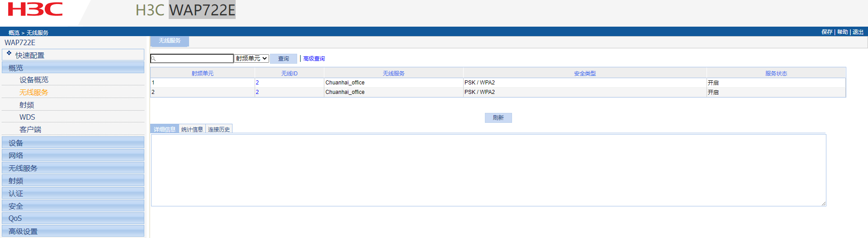Open the 高级查询 link
The image size is (868, 238).
(x=314, y=59)
